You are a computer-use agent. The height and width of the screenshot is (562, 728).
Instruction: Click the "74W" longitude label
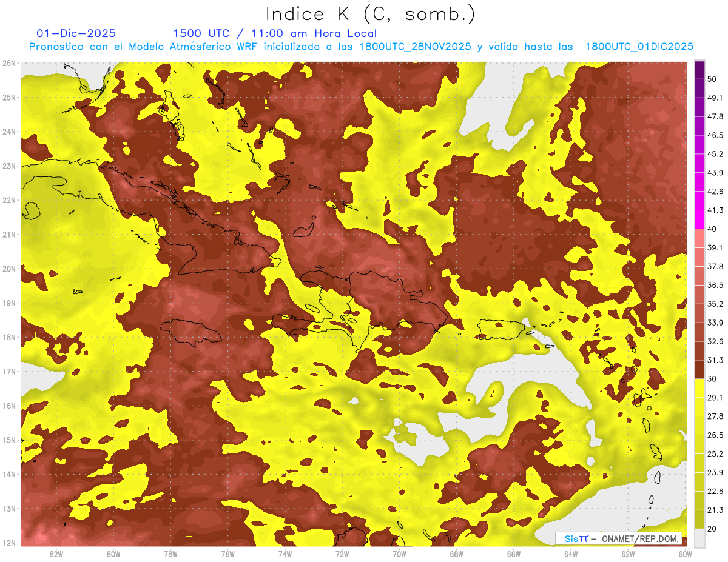click(285, 554)
